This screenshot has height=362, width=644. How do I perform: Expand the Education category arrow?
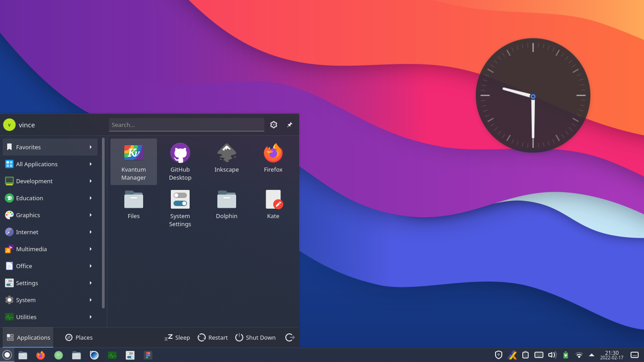91,198
